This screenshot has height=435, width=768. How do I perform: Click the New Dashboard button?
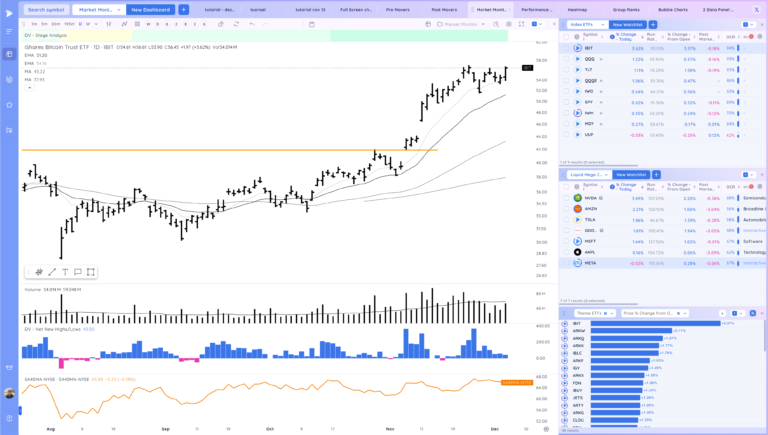click(150, 9)
